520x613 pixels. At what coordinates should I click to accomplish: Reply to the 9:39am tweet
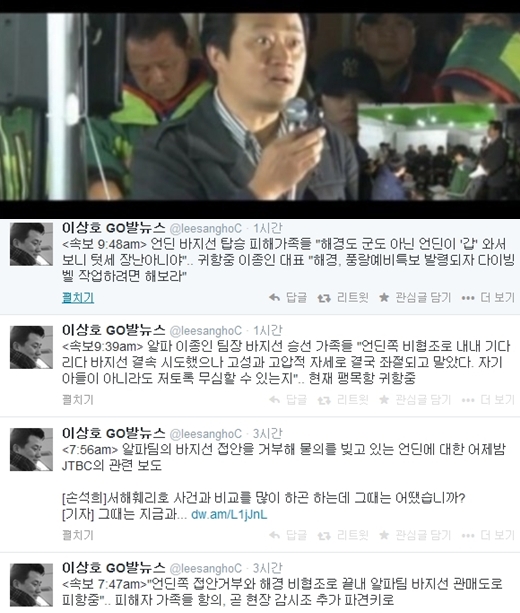tap(288, 400)
